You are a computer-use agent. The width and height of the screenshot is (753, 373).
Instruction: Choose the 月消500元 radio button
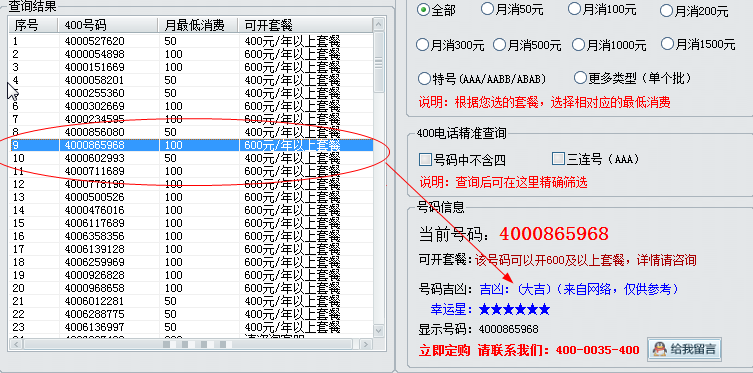pos(499,45)
